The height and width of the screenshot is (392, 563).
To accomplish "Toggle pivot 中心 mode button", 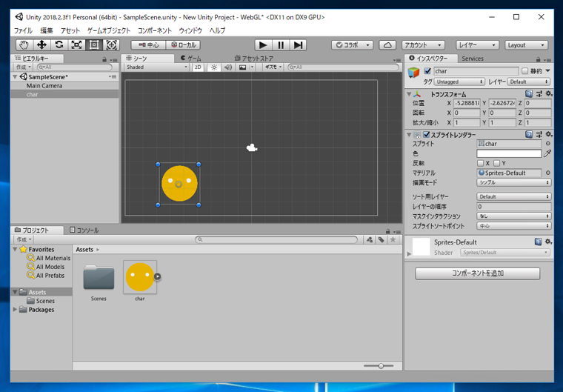I will point(149,45).
